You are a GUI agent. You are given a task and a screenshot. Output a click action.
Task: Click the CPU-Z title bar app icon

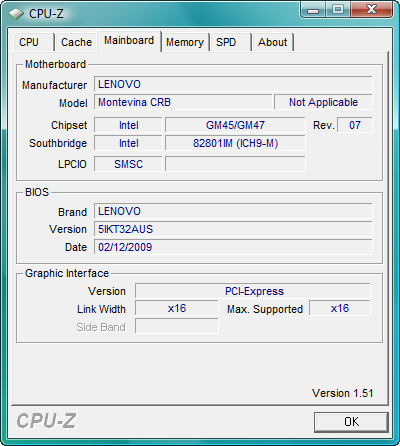(16, 14)
